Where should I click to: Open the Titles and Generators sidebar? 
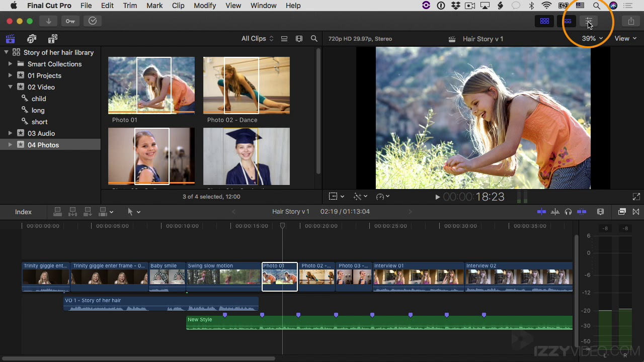(53, 39)
